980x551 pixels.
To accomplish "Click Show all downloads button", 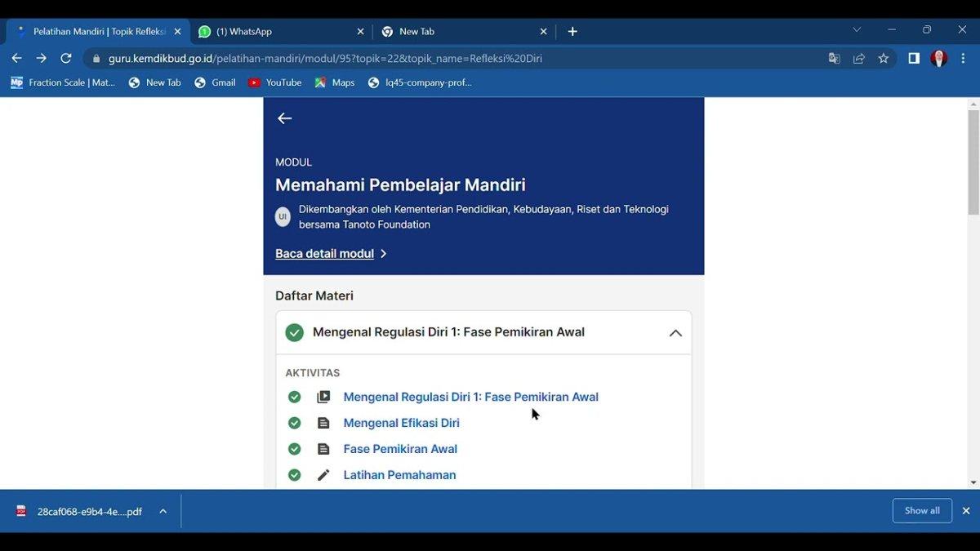I will 922,510.
